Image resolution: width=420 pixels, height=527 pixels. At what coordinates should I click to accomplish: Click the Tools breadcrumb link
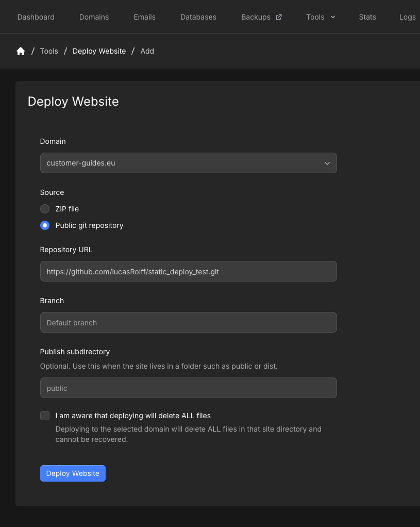coord(49,51)
